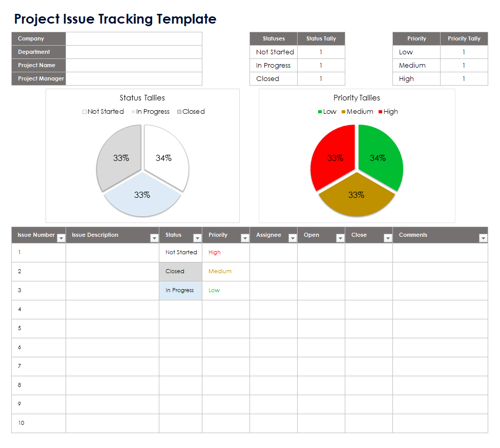500x448 pixels.
Task: Open the Issue Number filter dropdown
Action: [x=61, y=238]
